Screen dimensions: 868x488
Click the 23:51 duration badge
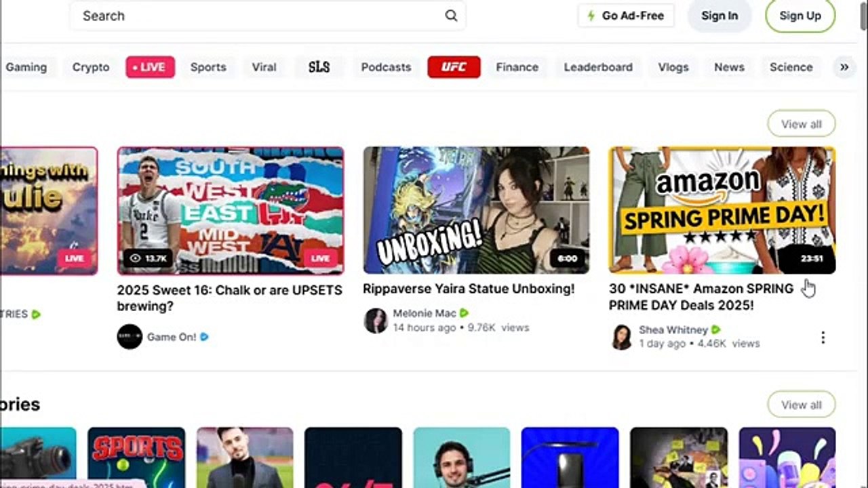click(x=811, y=258)
